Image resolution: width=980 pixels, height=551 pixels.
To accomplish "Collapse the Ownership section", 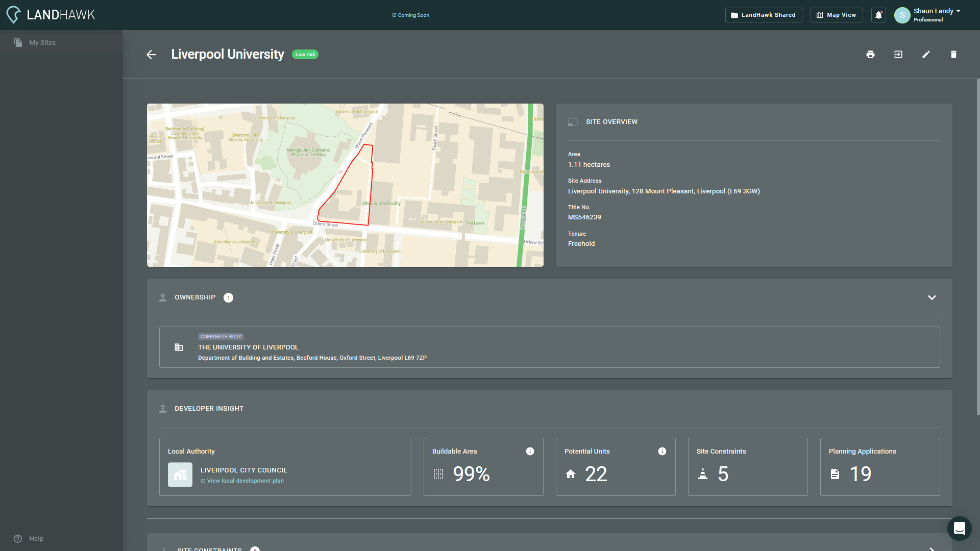I will pos(932,297).
